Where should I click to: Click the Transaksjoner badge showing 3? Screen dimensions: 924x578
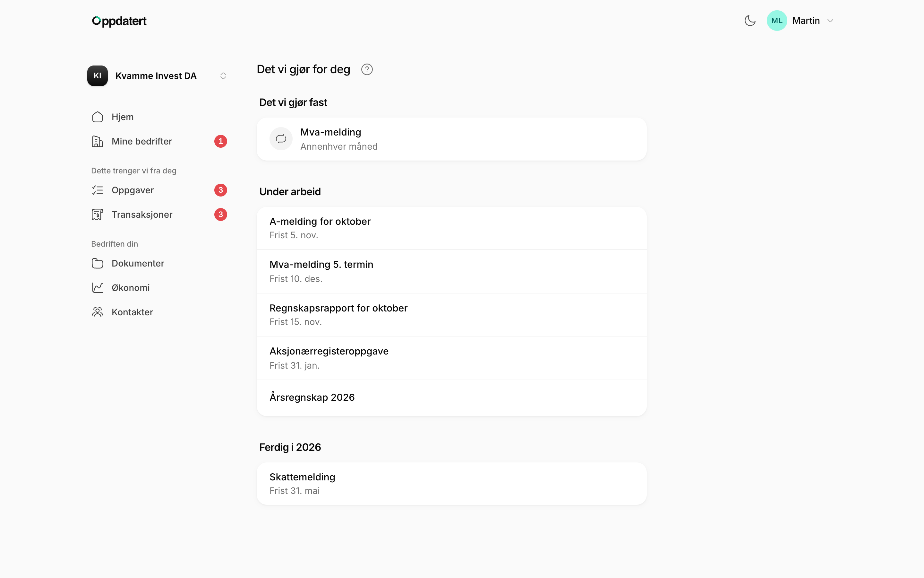click(221, 215)
